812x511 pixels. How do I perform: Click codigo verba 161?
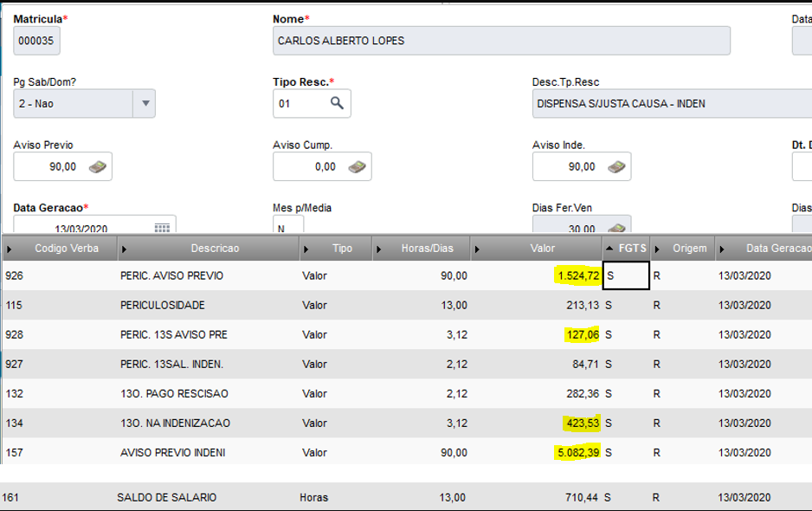pos(10,497)
